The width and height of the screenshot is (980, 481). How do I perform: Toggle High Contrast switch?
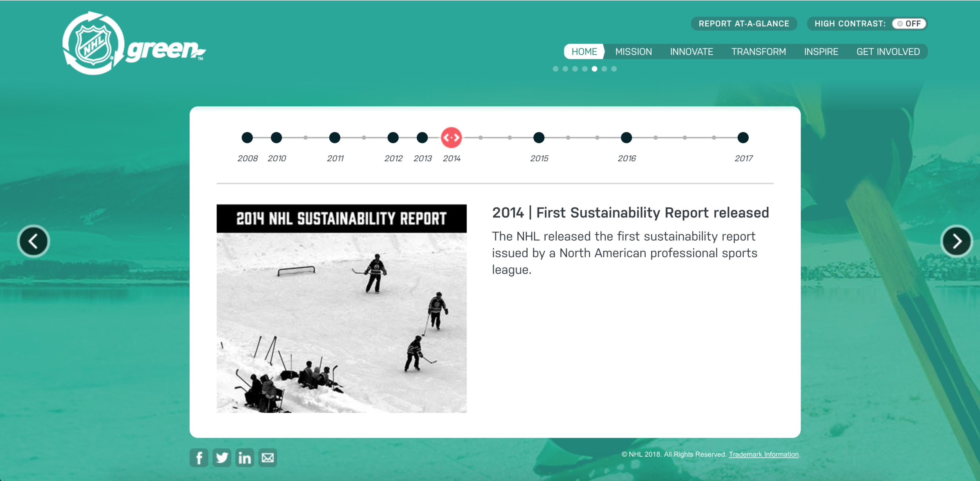909,24
